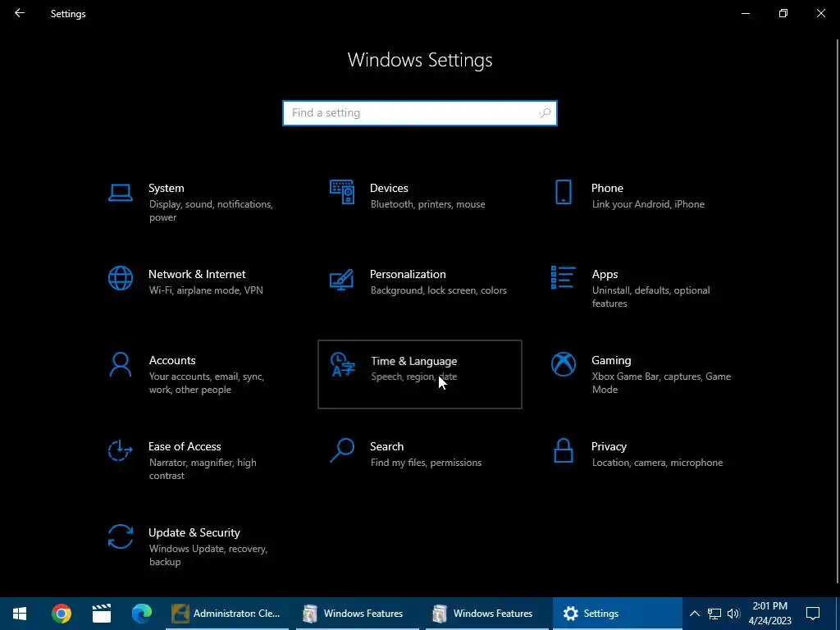Open the System settings title

pyautogui.click(x=166, y=188)
